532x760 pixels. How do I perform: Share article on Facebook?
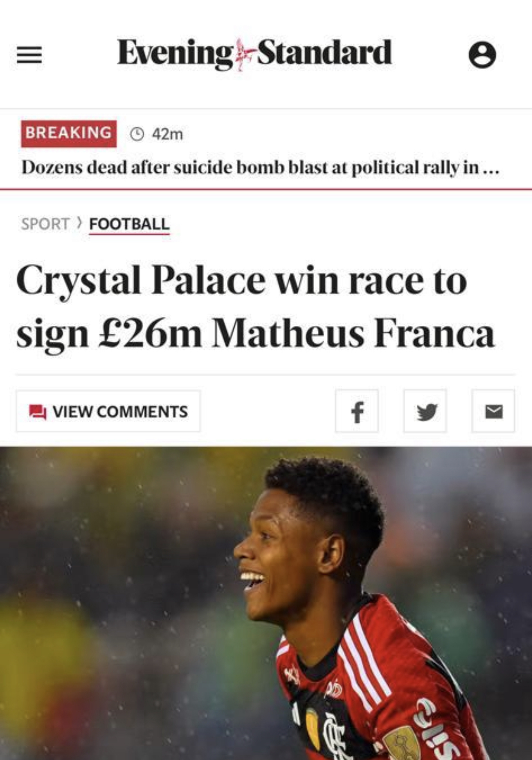click(357, 411)
